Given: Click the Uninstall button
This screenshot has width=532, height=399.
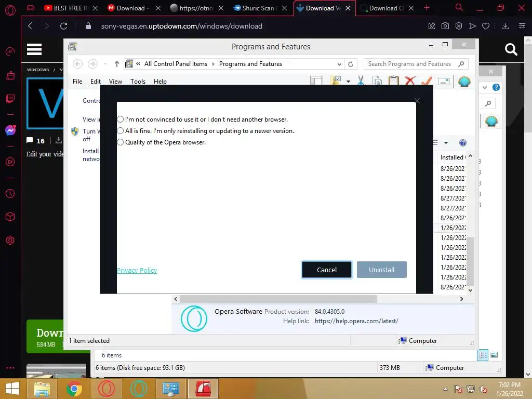Looking at the screenshot, I should point(382,270).
